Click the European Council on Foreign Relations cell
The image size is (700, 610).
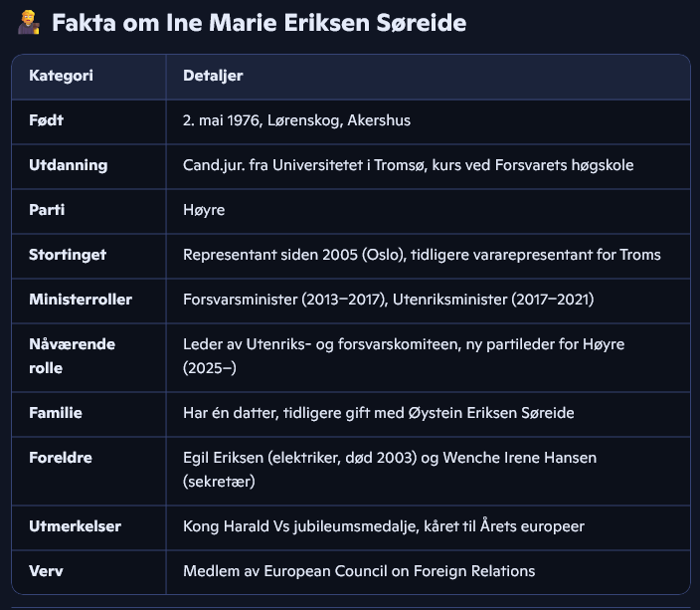pos(359,570)
